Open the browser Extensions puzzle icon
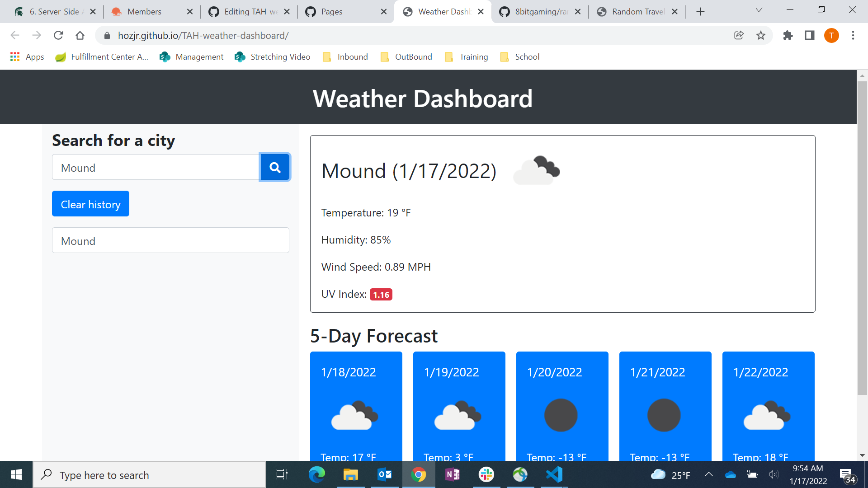Screen dimensions: 868x488 (x=788, y=35)
